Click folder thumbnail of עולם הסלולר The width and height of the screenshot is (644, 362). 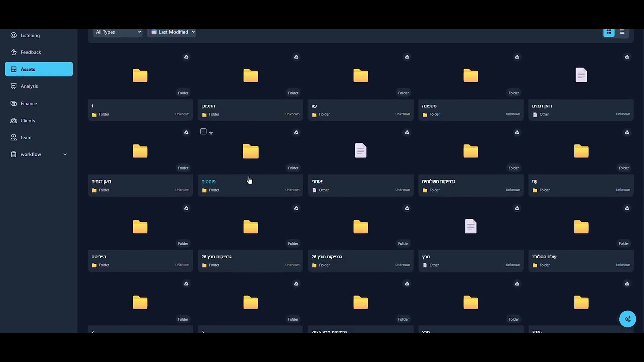coord(581,227)
